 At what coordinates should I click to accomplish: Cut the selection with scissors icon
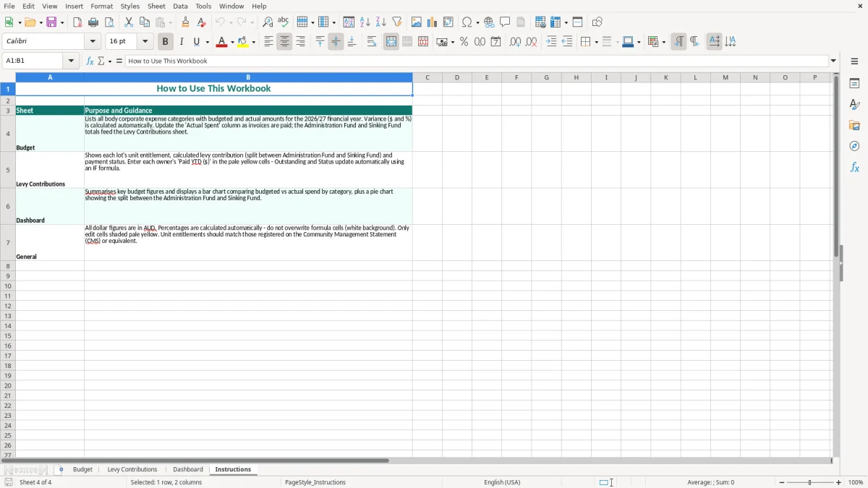click(x=129, y=22)
